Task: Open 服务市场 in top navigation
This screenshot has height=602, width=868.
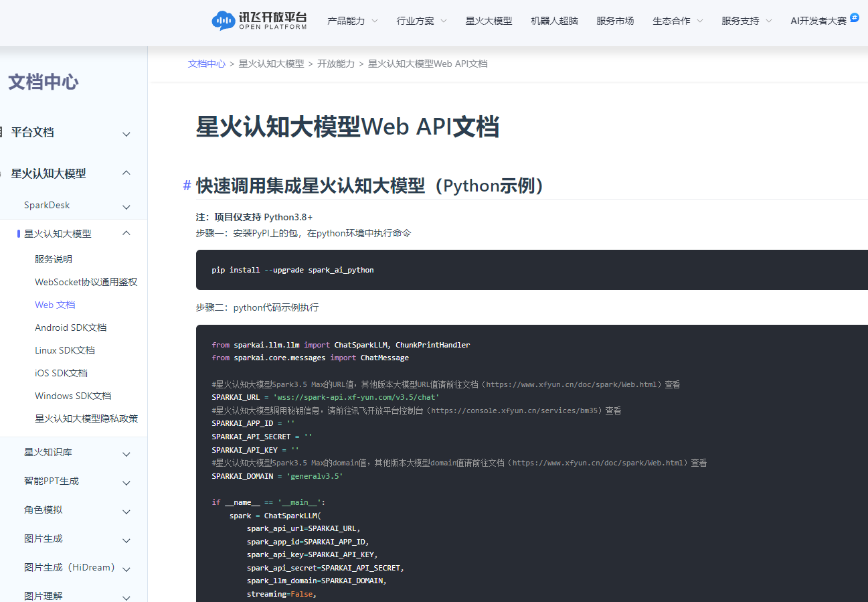Action: point(615,21)
